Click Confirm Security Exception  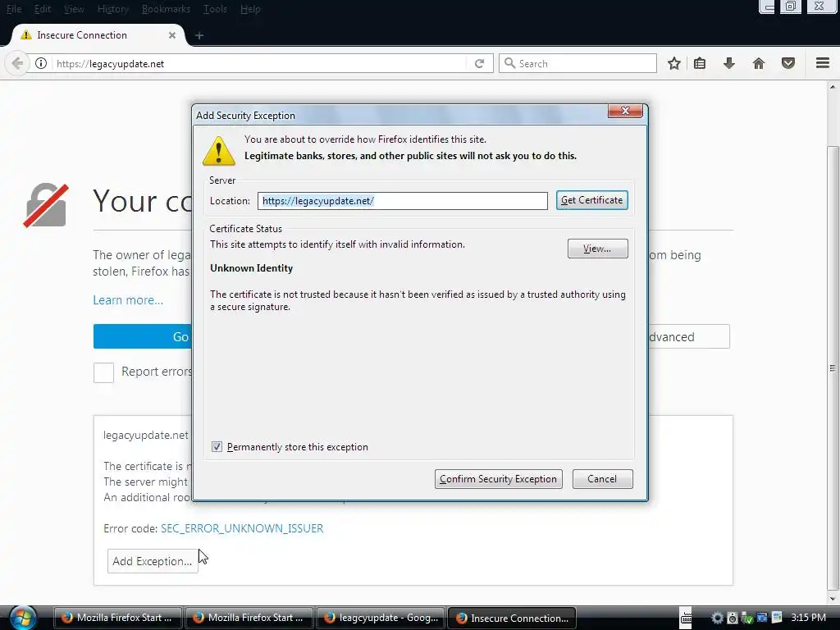(x=498, y=479)
